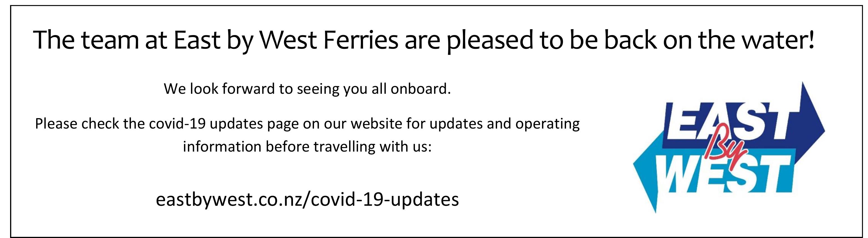Click 'East by West Ferries' in headline
The image size is (868, 238).
pyautogui.click(x=286, y=40)
